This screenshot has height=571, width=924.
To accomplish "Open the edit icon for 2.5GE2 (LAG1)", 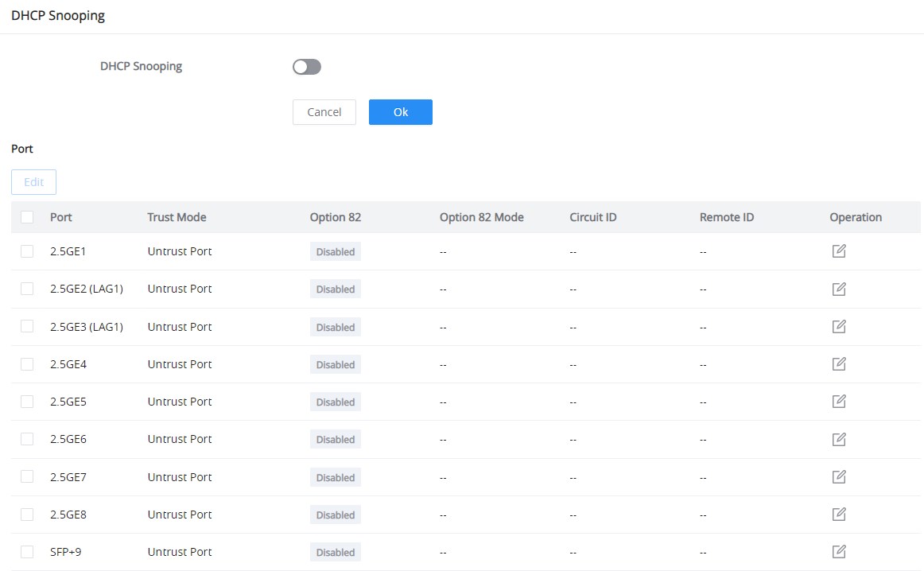I will [x=839, y=289].
